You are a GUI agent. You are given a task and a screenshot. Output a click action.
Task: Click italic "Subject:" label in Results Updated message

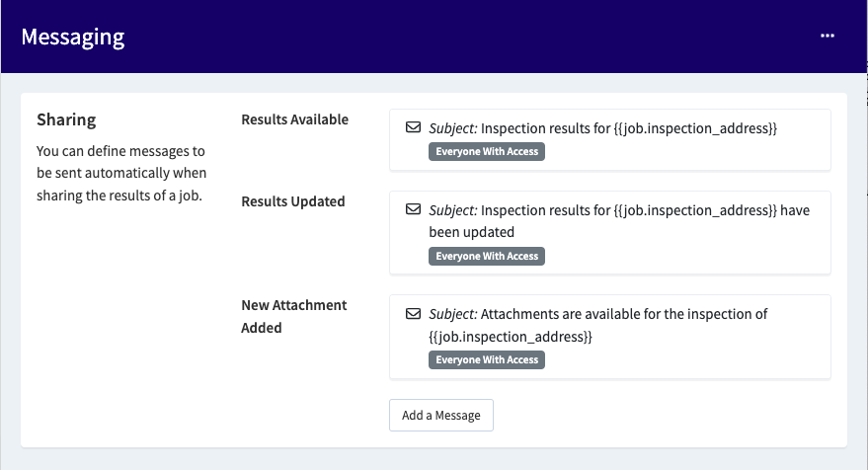(x=453, y=210)
